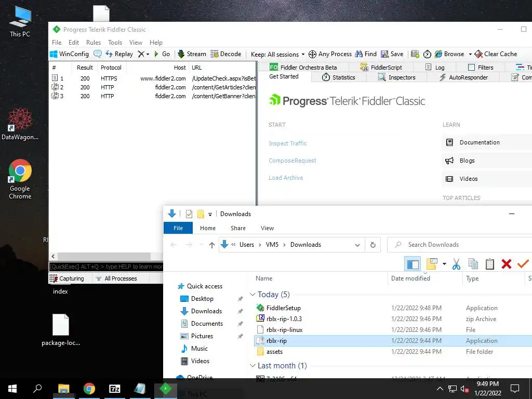
Task: Select session 2 GetArticles row
Action: click(x=153, y=87)
